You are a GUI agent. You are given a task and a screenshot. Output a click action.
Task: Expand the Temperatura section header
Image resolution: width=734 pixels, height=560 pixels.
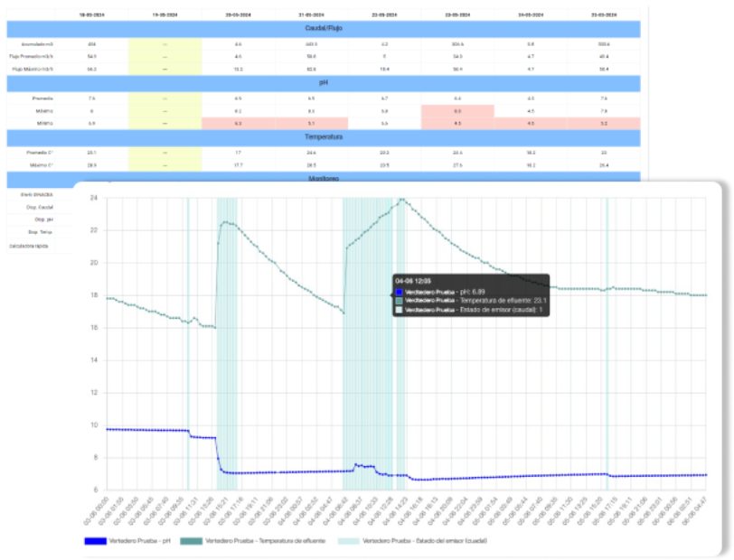(324, 138)
